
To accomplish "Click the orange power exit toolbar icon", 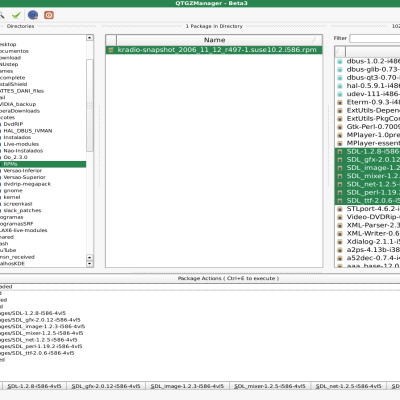I will pos(49,15).
